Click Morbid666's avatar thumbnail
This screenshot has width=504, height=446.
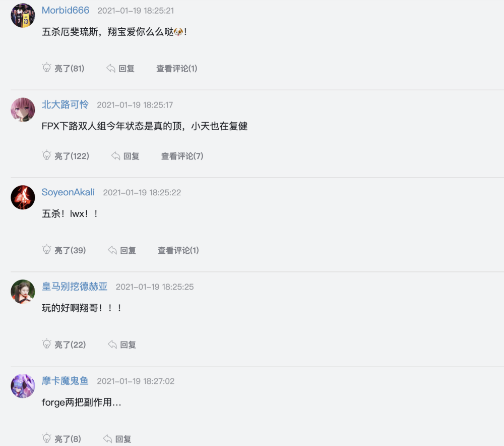(23, 16)
